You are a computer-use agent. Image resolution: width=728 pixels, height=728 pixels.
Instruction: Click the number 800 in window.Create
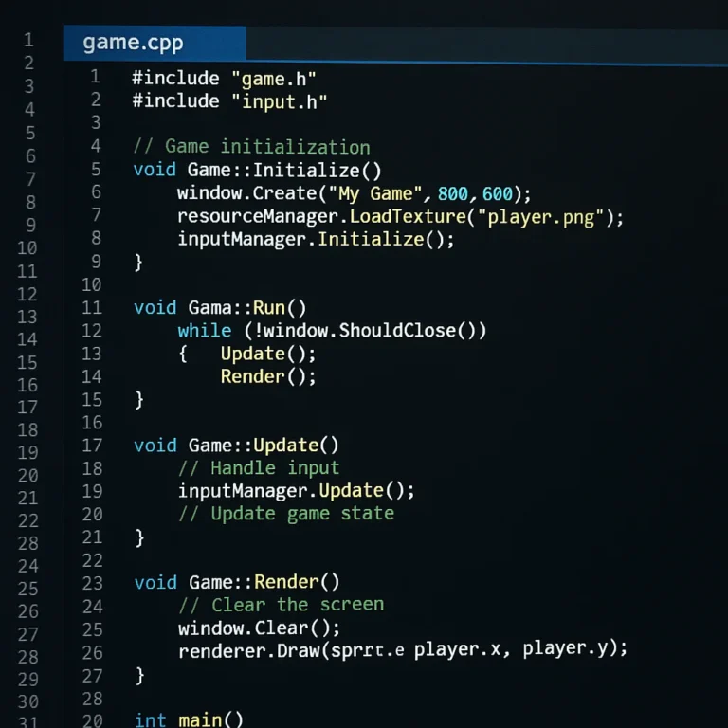[453, 193]
